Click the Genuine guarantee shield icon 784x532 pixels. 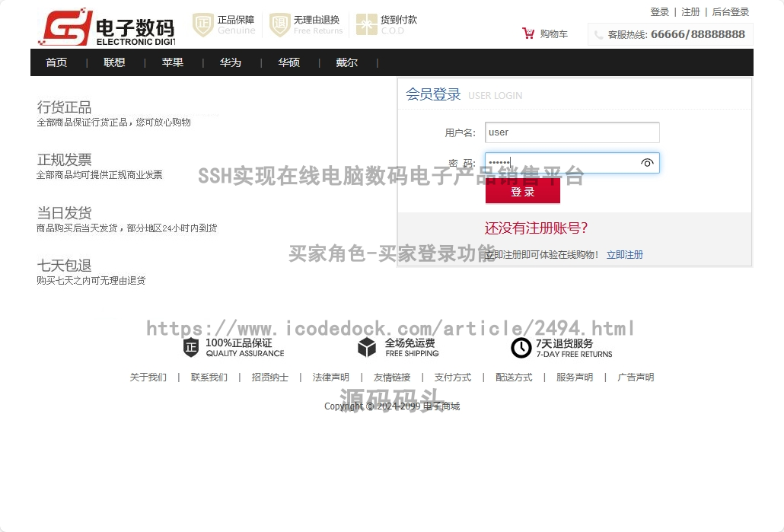pyautogui.click(x=203, y=24)
